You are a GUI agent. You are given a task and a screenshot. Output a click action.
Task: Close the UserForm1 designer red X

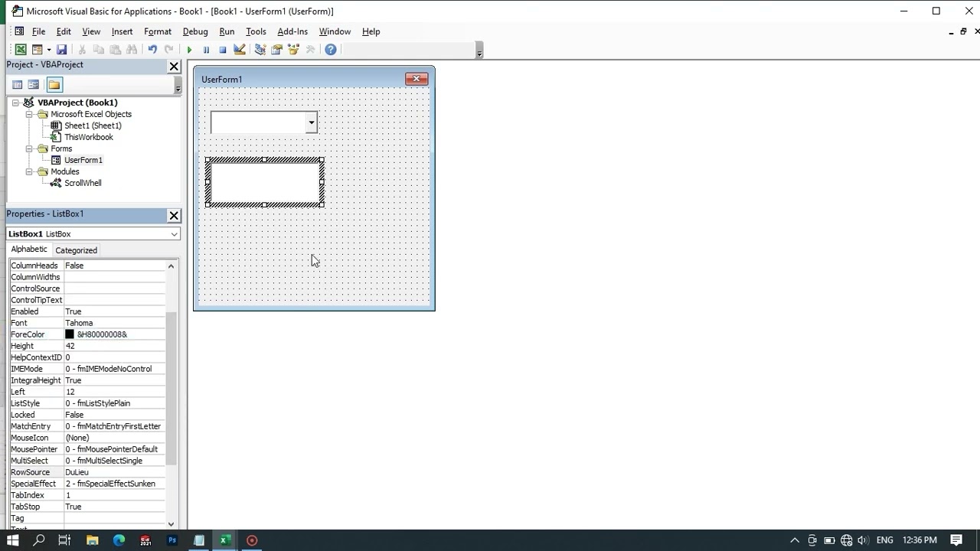(x=416, y=79)
